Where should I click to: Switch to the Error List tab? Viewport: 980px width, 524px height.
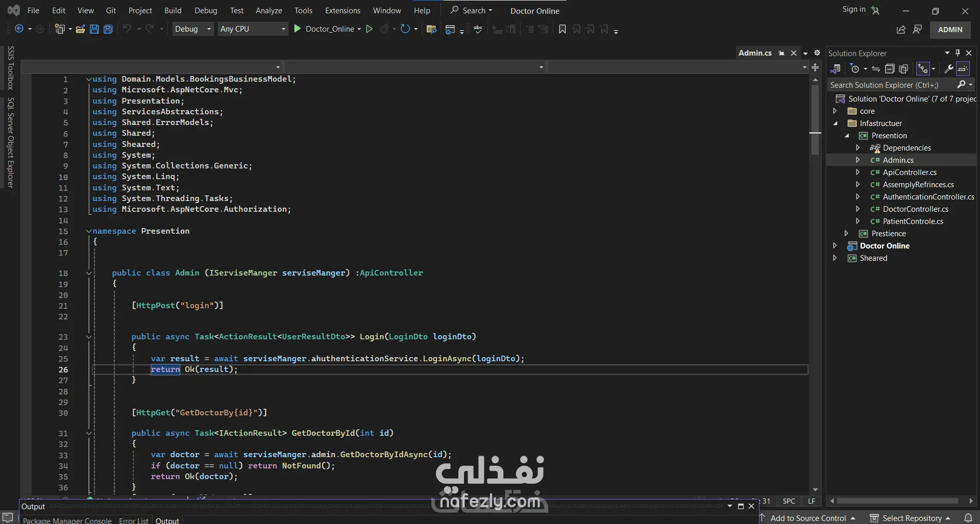pyautogui.click(x=134, y=520)
